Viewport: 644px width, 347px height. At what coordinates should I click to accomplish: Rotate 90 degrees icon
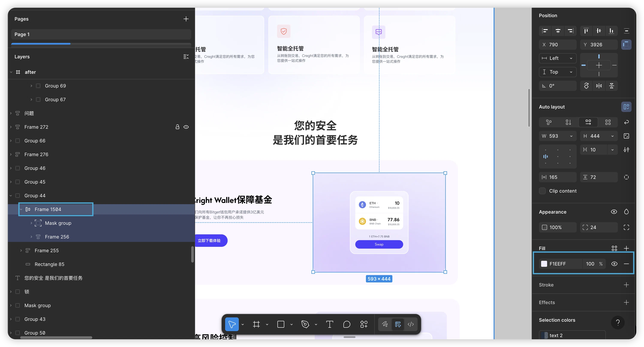586,86
